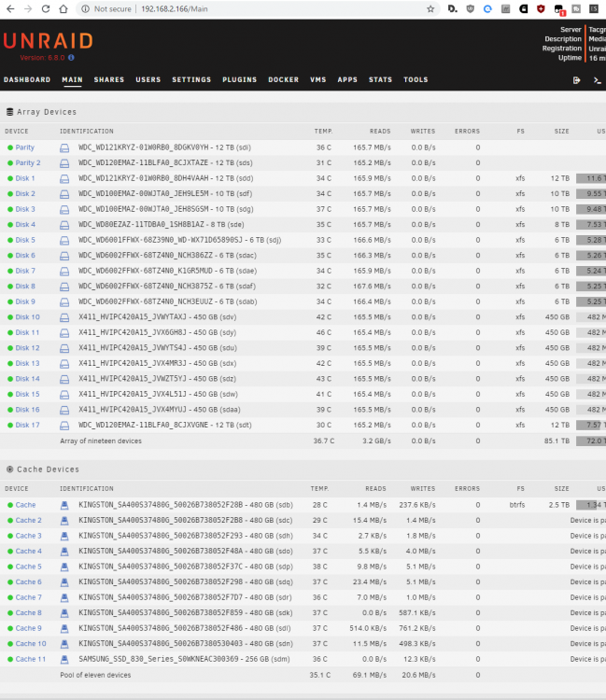Screen dimensions: 606x700
Task: Click the drive icon for Disk 11
Action: tap(64, 332)
